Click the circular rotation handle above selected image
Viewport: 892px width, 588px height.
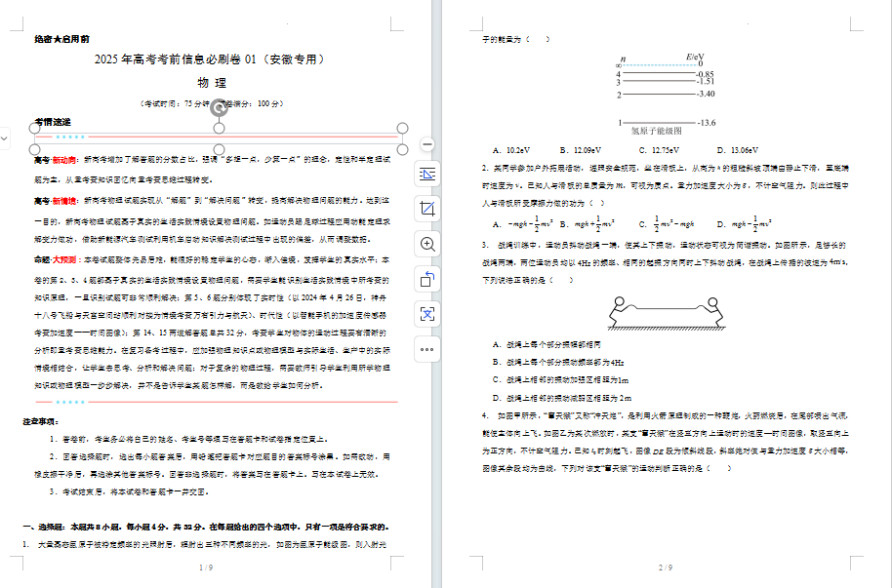click(219, 107)
